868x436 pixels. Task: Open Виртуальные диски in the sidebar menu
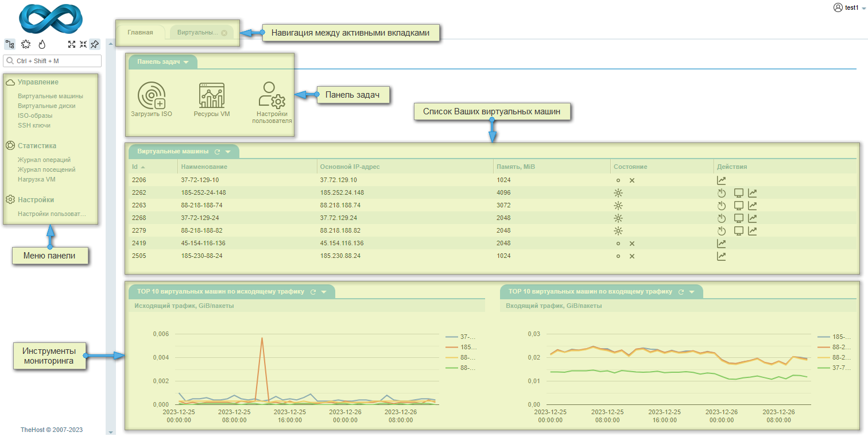point(46,106)
